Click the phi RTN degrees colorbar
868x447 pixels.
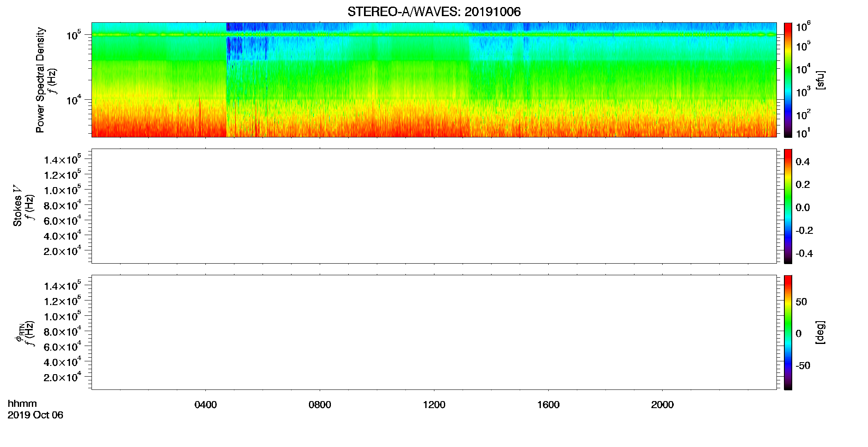pyautogui.click(x=788, y=332)
